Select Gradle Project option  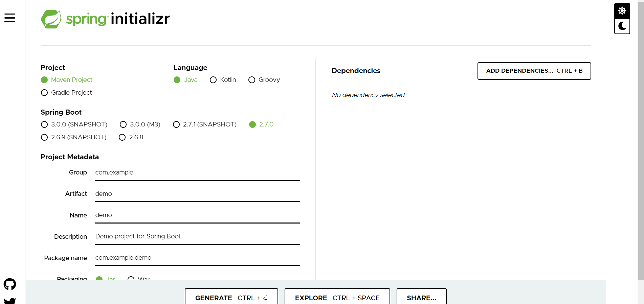[66, 93]
